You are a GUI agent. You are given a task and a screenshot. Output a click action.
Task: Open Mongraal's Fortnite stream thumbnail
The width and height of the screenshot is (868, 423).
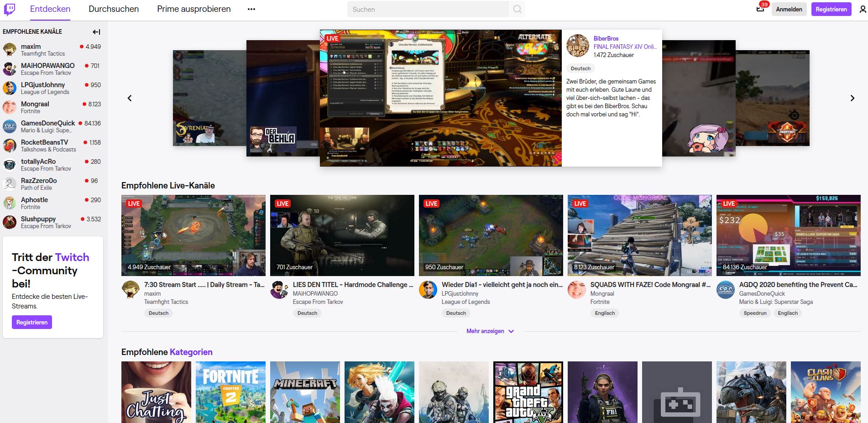[x=640, y=235]
